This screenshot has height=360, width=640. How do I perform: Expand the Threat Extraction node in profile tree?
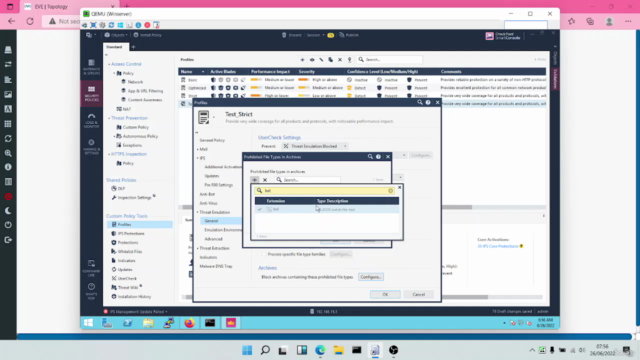point(198,248)
